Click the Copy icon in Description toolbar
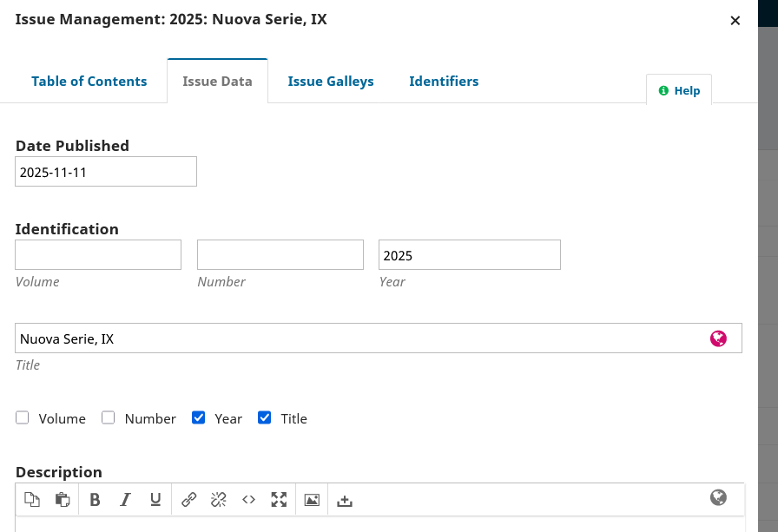Image resolution: width=778 pixels, height=532 pixels. coord(32,499)
